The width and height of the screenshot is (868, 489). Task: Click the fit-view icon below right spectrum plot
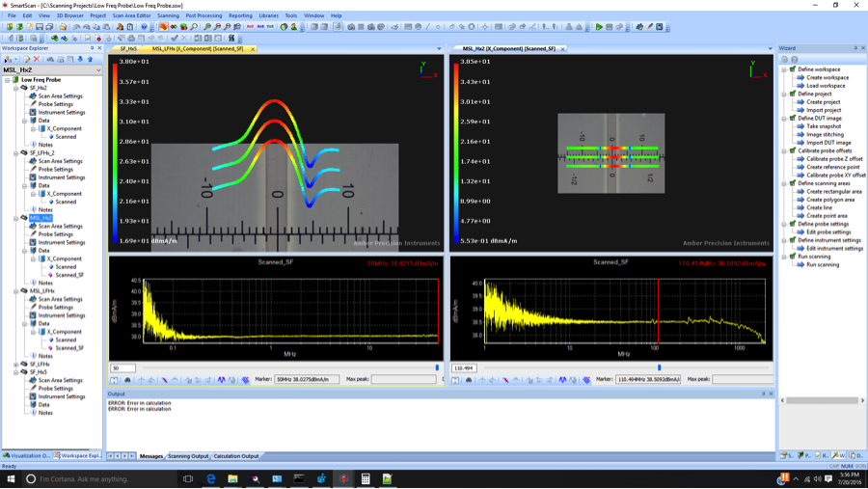[x=455, y=380]
